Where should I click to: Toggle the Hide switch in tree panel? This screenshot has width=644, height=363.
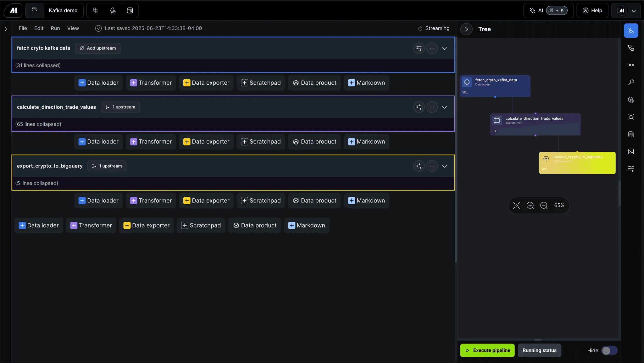tap(609, 350)
